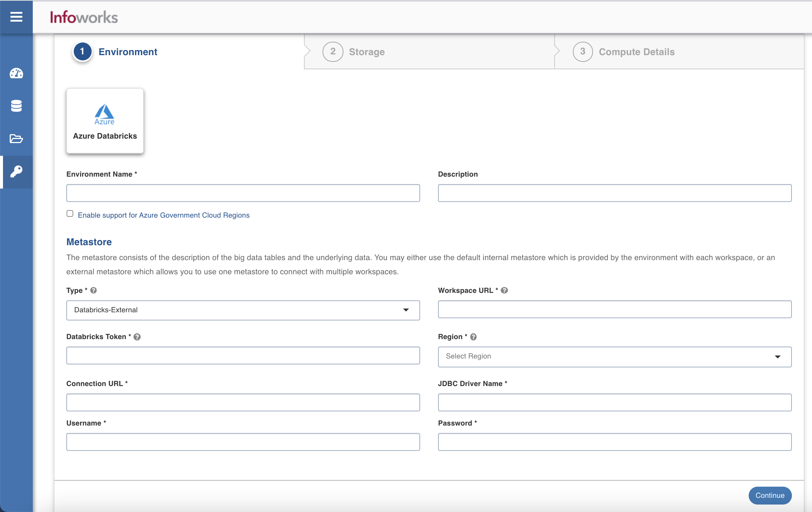
Task: Select the Azure Databricks card
Action: (105, 121)
